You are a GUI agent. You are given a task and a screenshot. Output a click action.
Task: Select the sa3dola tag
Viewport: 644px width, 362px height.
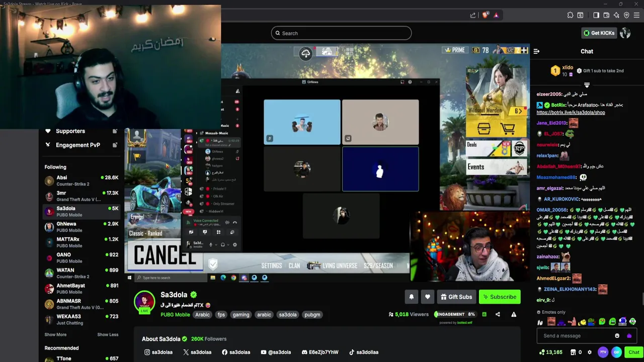tap(288, 315)
